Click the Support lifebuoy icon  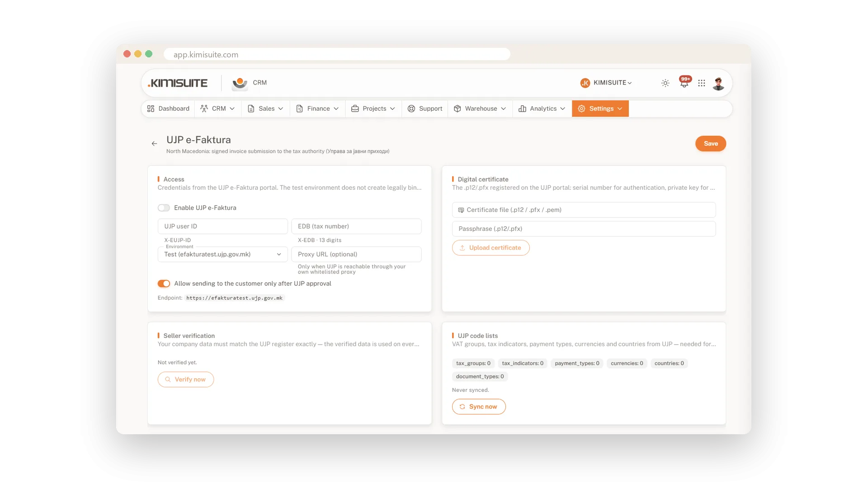411,109
